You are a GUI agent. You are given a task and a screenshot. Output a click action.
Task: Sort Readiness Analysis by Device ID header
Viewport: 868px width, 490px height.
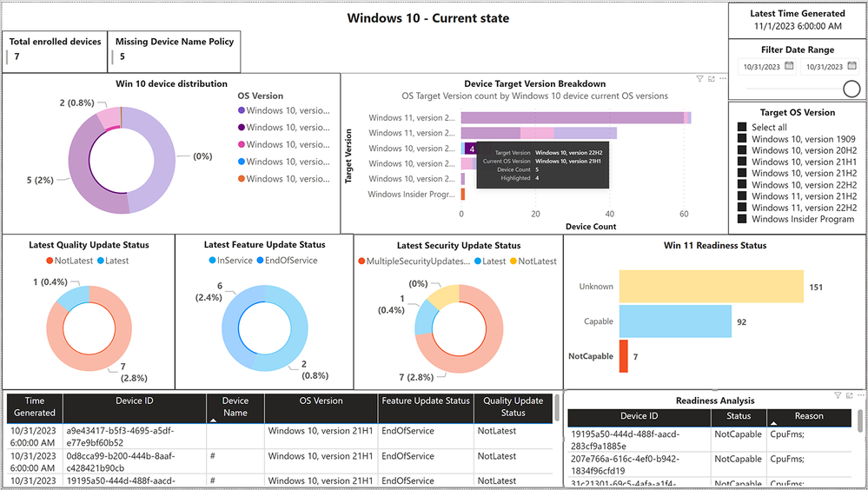coord(639,416)
